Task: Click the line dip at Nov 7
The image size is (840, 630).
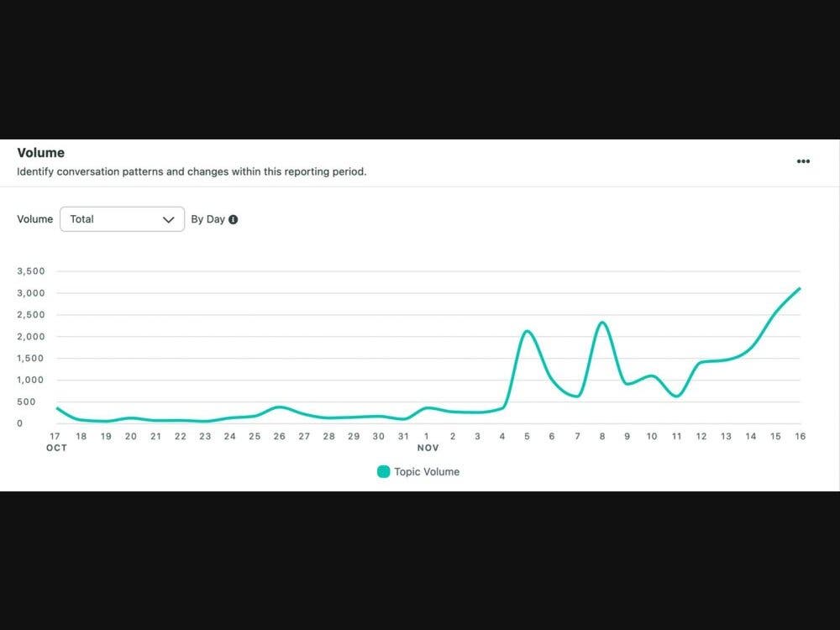Action: pos(577,396)
